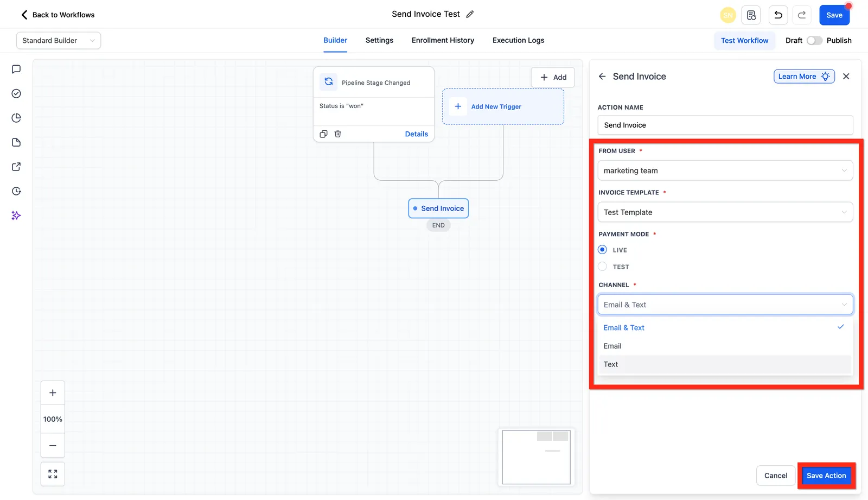Click the Publish label
The width and height of the screenshot is (868, 500).
point(839,41)
